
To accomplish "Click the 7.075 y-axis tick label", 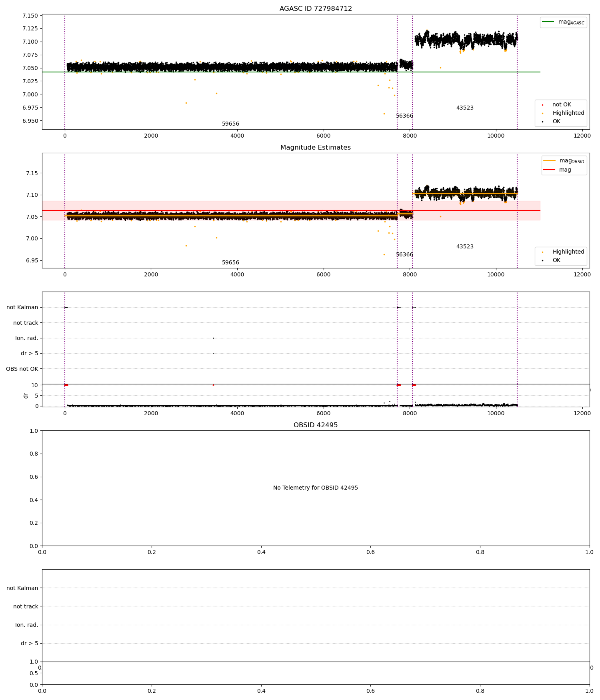I will (30, 55).
